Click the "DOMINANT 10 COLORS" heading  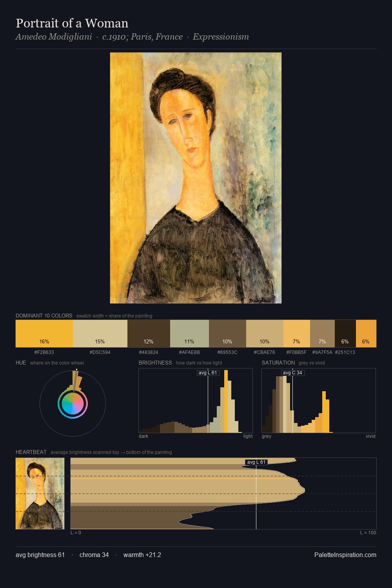(44, 316)
